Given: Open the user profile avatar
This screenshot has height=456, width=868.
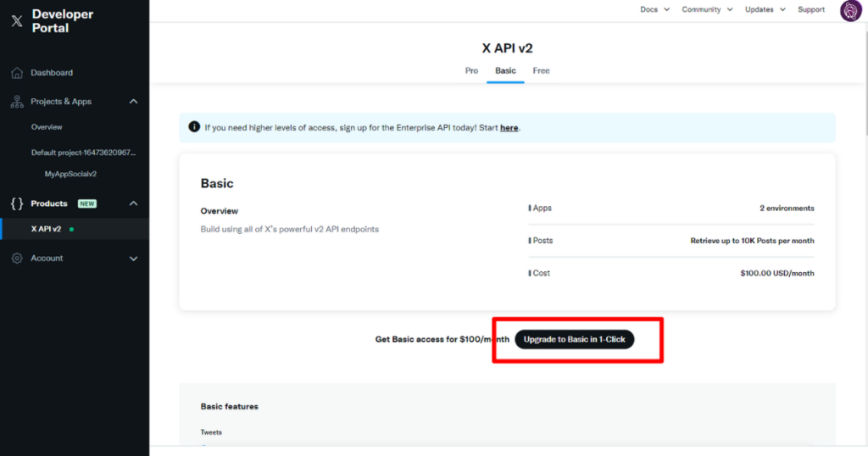Looking at the screenshot, I should point(850,10).
